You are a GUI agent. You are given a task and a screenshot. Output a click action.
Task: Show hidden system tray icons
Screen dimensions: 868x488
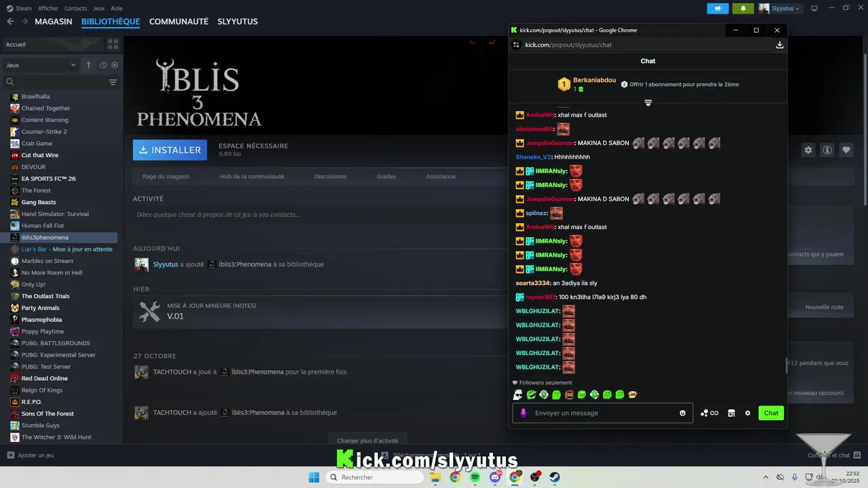tap(766, 477)
